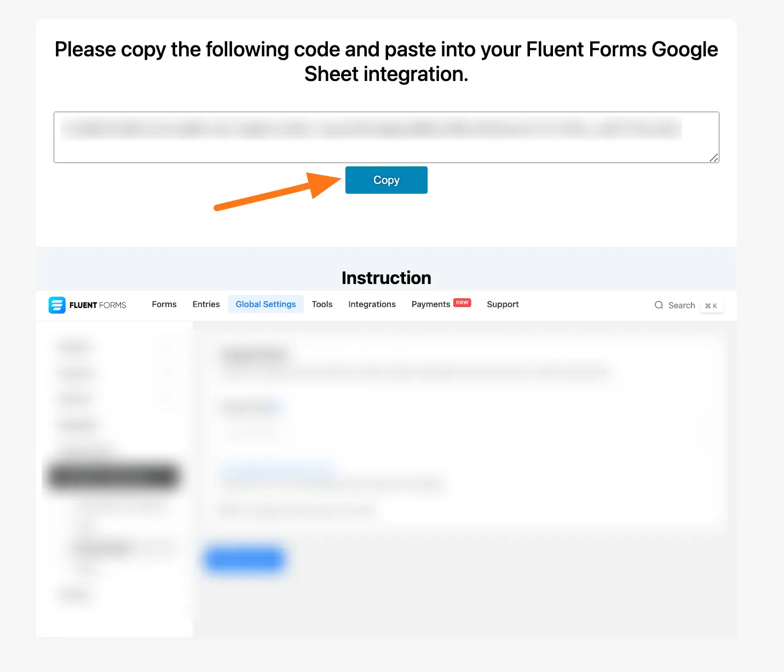Click the Fluent Forms logo icon
784x672 pixels.
pyautogui.click(x=57, y=305)
